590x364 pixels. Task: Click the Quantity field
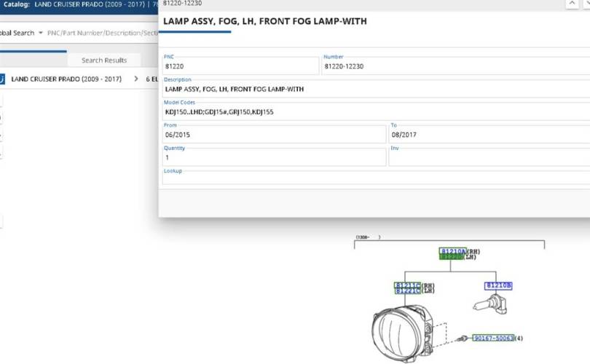pos(274,157)
